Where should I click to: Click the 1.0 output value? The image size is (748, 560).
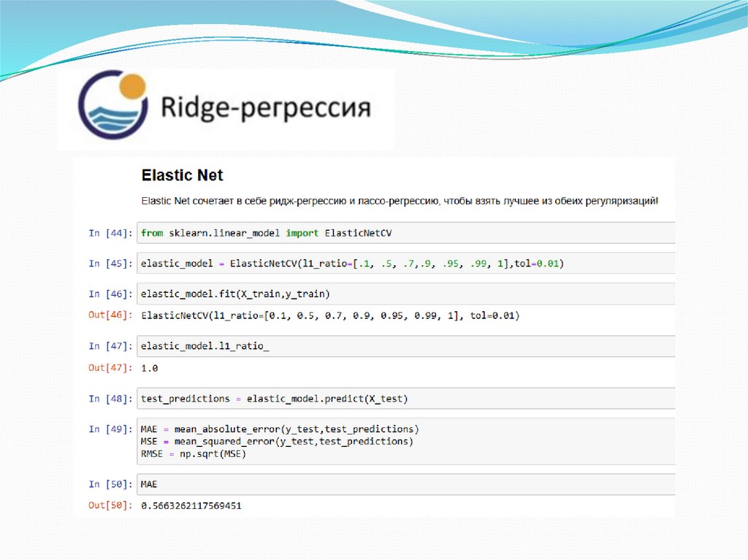click(x=150, y=367)
